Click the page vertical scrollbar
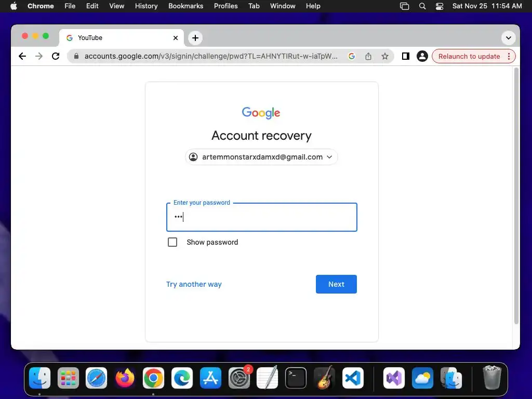This screenshot has height=399, width=532. click(x=516, y=196)
